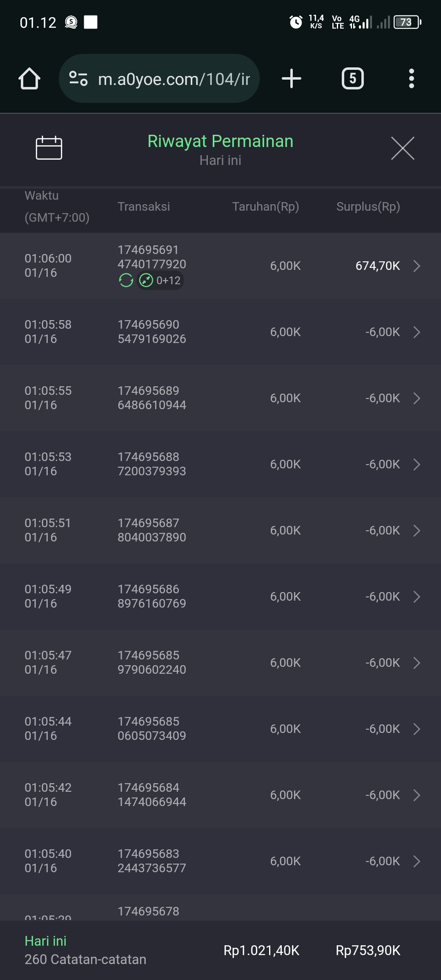This screenshot has height=980, width=441.
Task: Tap the 0+12 free spins badge
Action: tap(160, 281)
